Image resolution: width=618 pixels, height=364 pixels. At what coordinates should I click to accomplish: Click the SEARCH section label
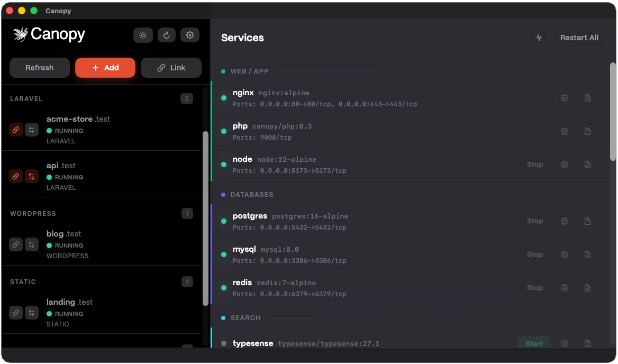246,318
